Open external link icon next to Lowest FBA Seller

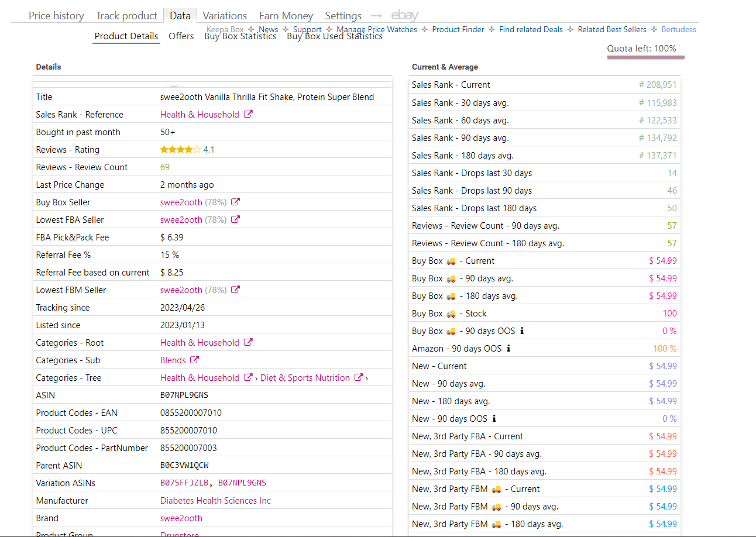235,219
